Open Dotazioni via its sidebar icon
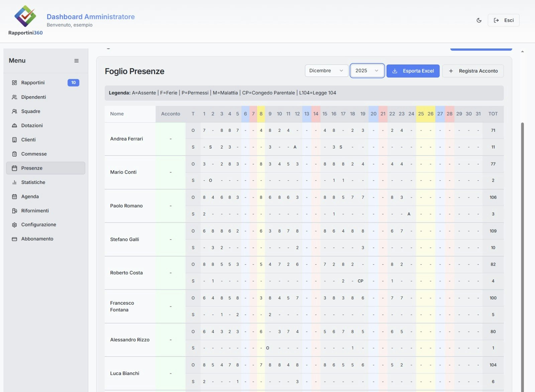 [x=14, y=125]
